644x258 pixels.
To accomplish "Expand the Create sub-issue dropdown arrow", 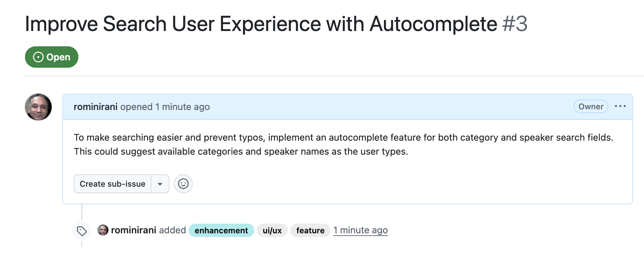I will coord(160,184).
